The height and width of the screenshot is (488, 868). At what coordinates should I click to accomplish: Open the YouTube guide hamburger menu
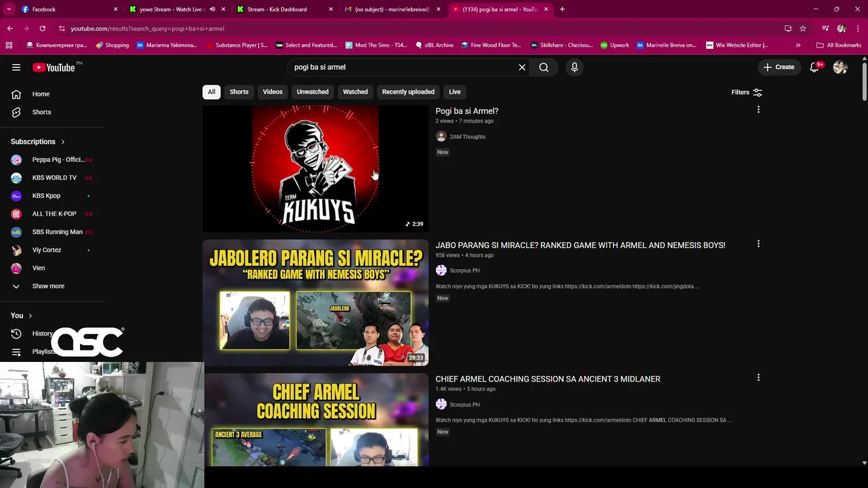(16, 67)
